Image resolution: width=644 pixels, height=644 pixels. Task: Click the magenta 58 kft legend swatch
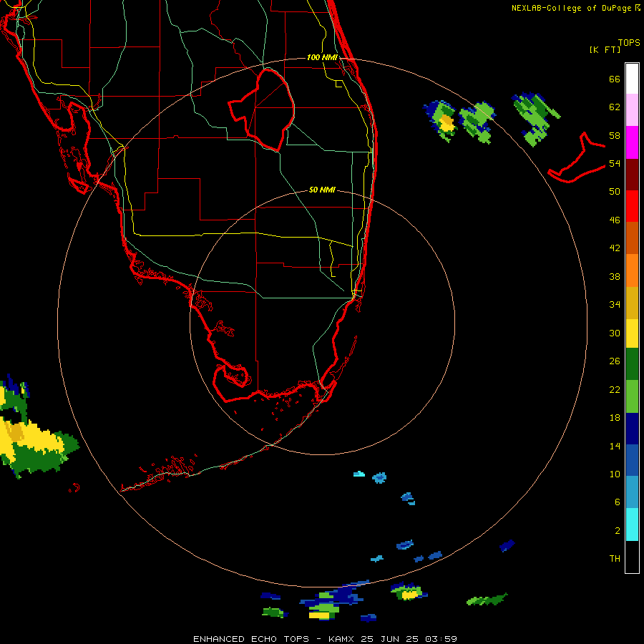(x=632, y=142)
